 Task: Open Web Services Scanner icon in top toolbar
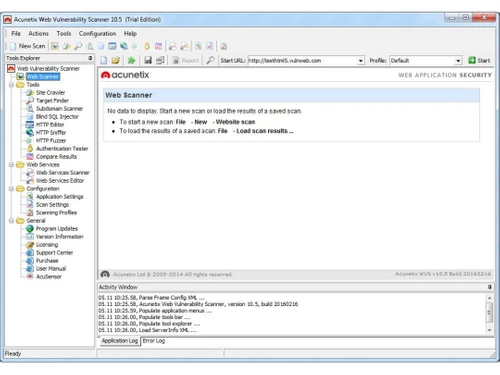pyautogui.click(x=172, y=46)
